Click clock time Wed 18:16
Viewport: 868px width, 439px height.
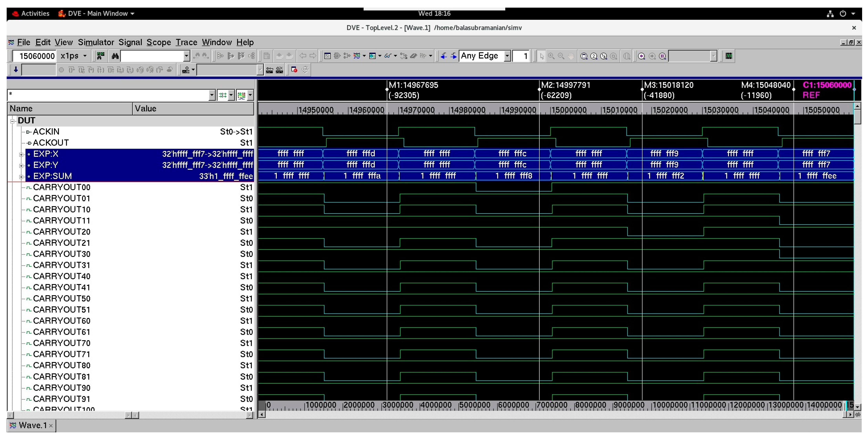click(434, 14)
